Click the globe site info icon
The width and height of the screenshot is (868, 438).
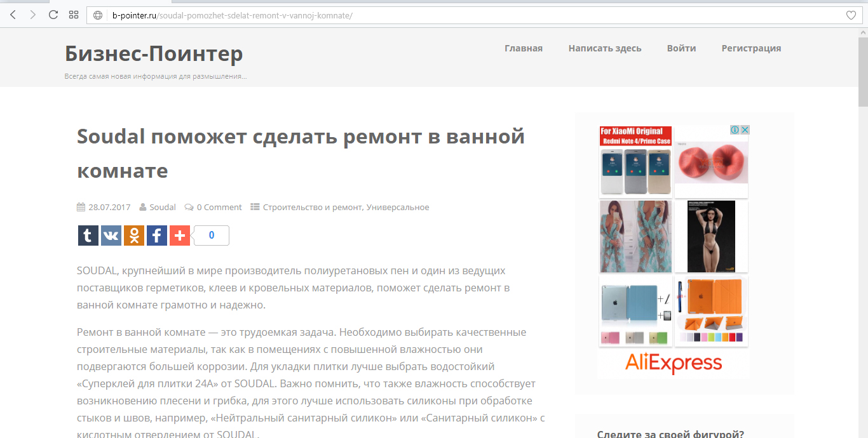[x=98, y=15]
